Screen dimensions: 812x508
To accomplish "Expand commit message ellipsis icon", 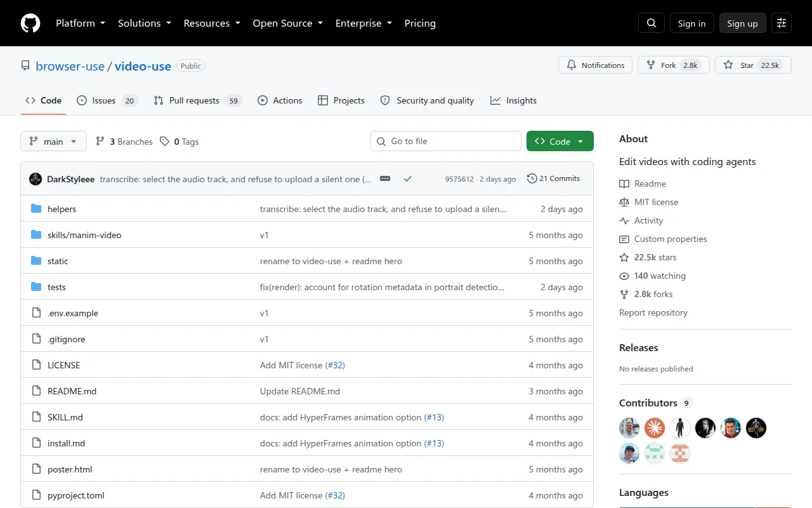I will [x=385, y=179].
